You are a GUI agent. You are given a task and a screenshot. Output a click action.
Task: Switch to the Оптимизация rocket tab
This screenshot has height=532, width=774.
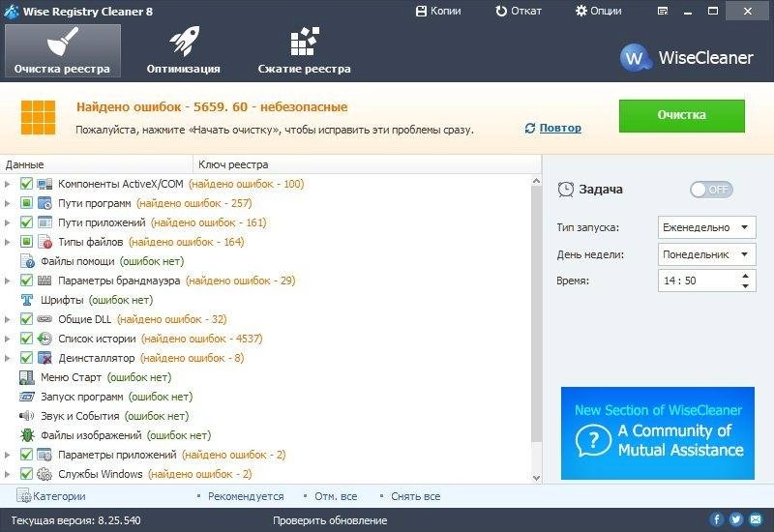(x=183, y=51)
